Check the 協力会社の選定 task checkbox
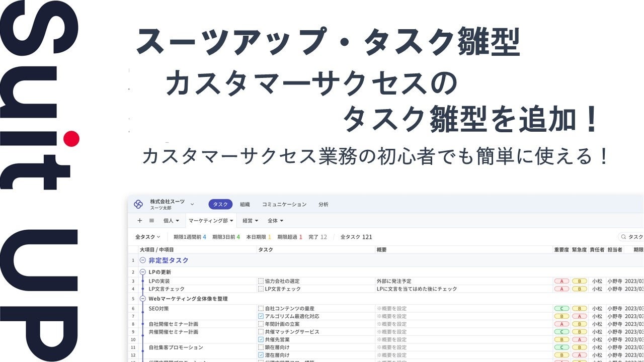Viewport: 644px width, 362px height. pos(261,281)
